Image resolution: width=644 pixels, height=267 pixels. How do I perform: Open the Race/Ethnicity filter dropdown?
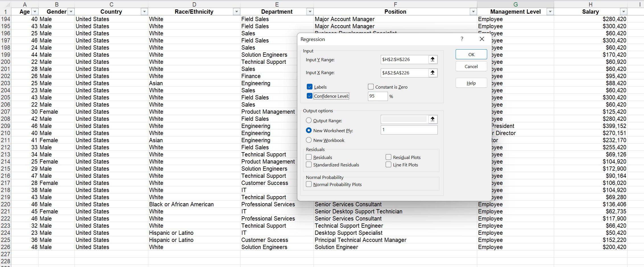[x=236, y=12]
